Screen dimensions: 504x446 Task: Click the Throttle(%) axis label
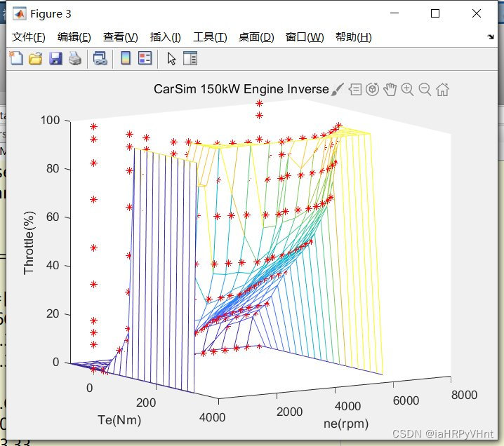(x=29, y=243)
